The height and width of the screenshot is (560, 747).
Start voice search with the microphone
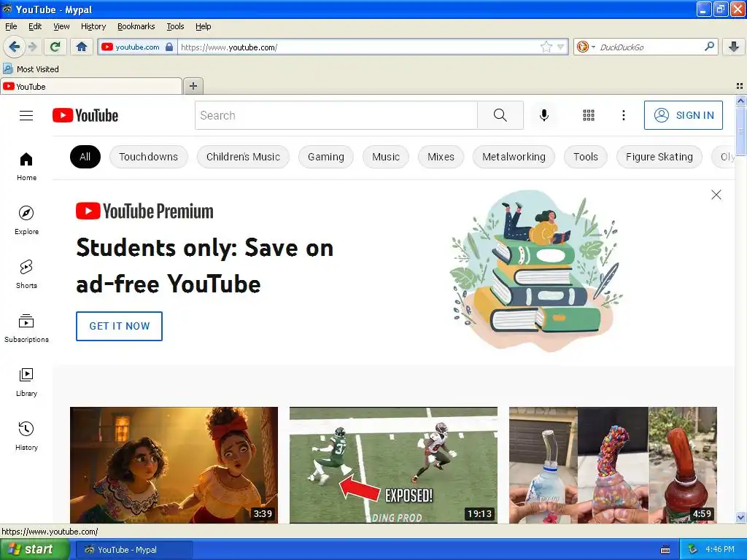[544, 115]
